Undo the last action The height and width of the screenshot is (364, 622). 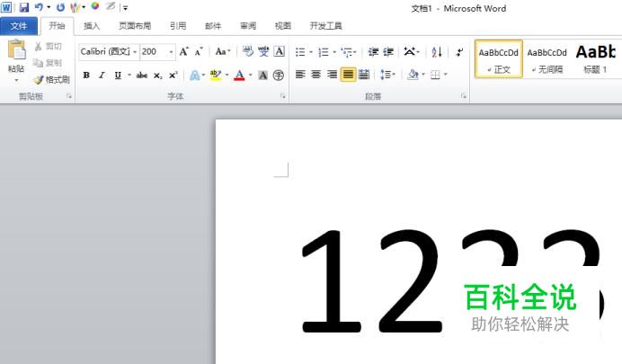point(39,7)
